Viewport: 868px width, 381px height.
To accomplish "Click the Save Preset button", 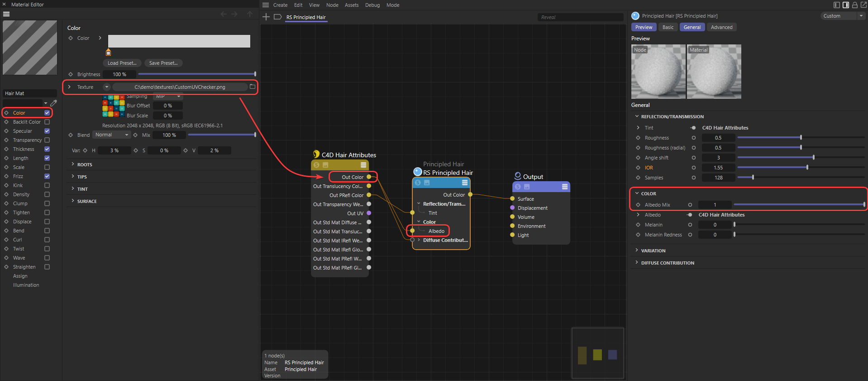I will coord(163,63).
